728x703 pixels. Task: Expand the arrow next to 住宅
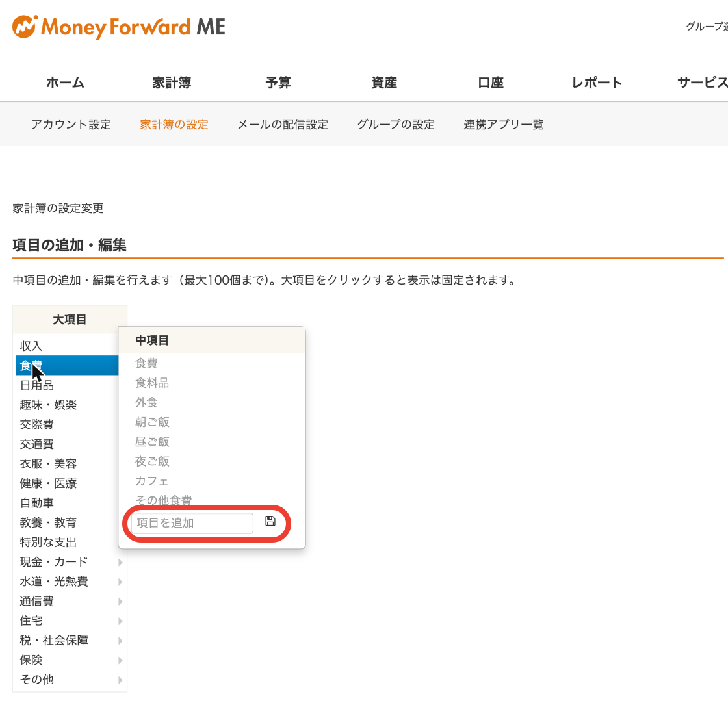(x=120, y=621)
